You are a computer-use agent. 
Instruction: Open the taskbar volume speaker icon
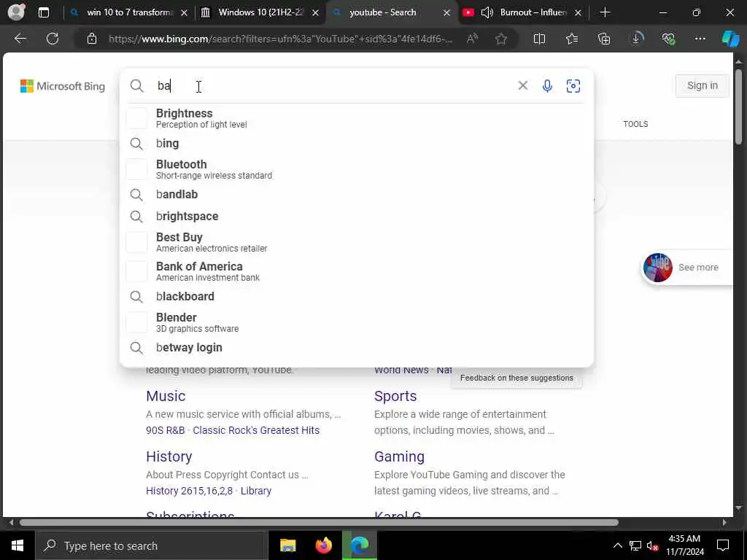point(652,545)
